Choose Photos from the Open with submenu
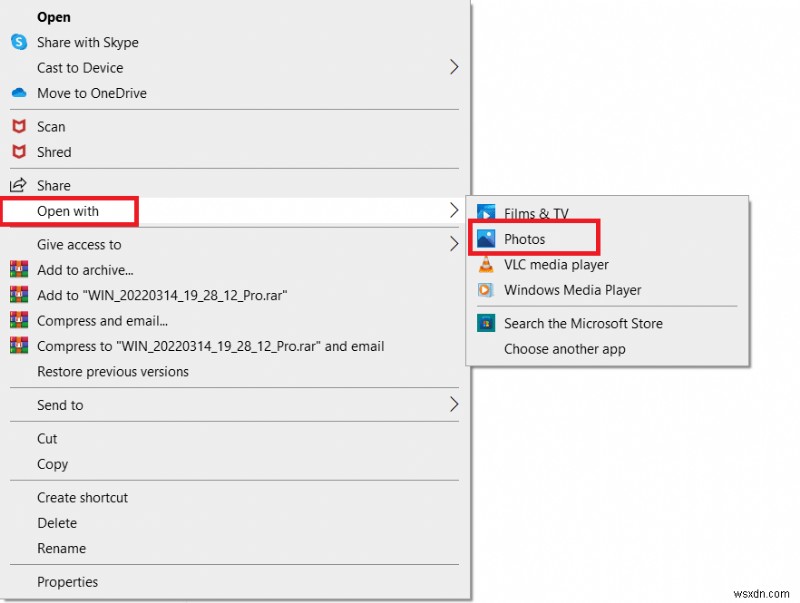Screen dimensions: 800x603 pyautogui.click(x=526, y=238)
